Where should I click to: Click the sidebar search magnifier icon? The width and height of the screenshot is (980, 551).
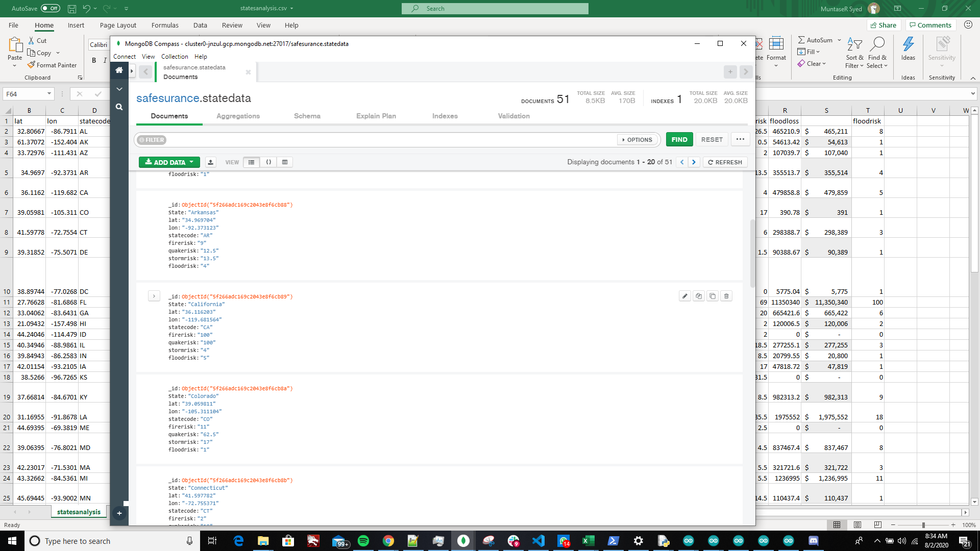point(119,107)
